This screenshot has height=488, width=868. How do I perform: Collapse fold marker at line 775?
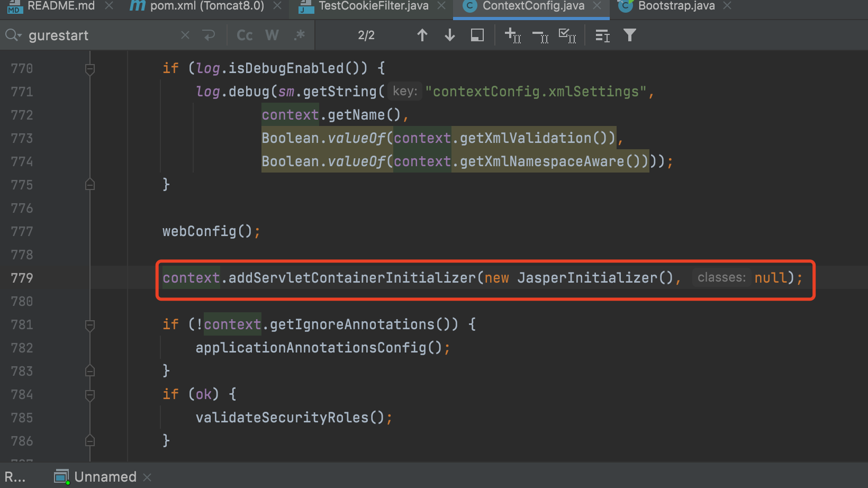click(x=90, y=185)
